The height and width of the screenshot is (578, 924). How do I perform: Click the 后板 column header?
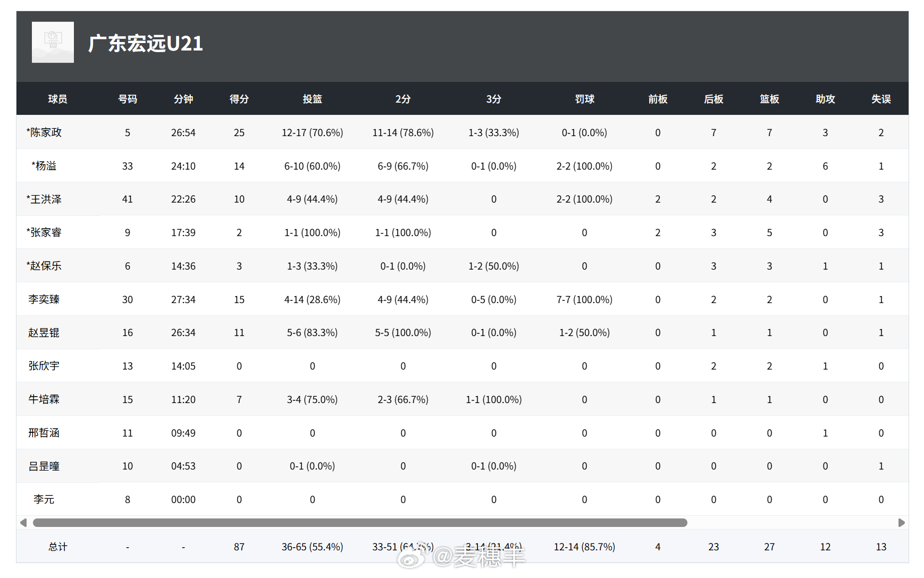(x=713, y=99)
